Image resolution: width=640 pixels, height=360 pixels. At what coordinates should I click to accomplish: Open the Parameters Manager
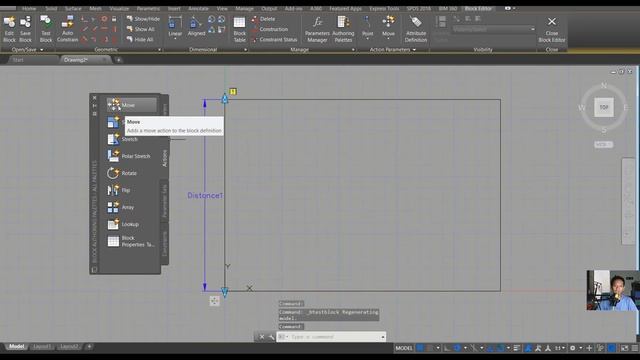tap(317, 29)
